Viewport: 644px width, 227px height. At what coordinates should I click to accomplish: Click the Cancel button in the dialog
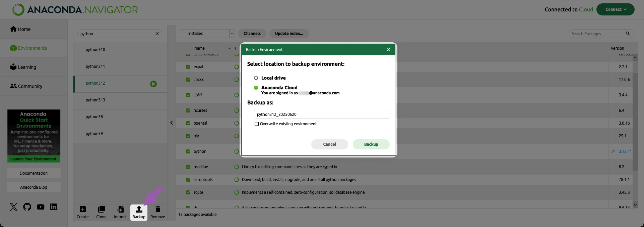click(330, 144)
